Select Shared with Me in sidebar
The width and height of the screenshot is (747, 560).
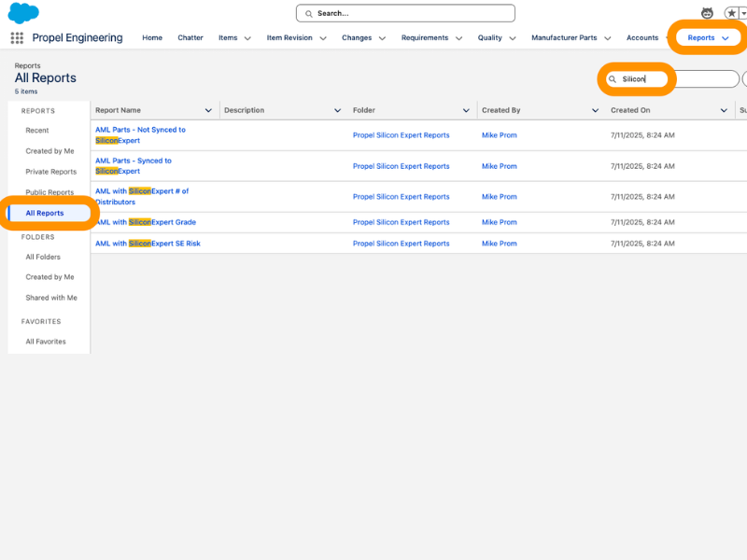coord(51,298)
